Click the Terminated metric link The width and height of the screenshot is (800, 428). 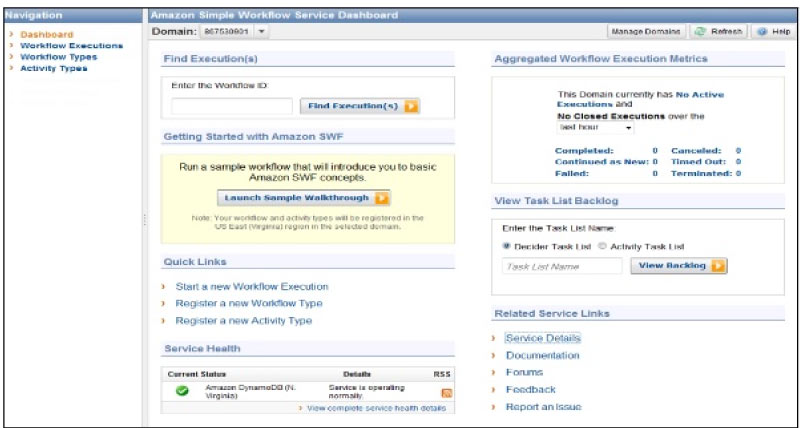702,173
